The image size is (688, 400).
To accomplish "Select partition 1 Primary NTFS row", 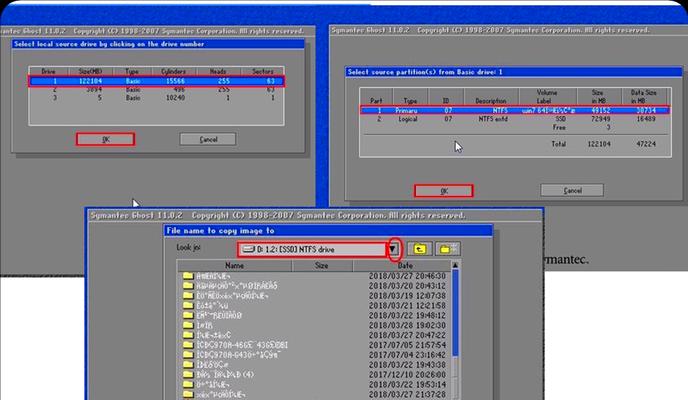I will [x=515, y=111].
